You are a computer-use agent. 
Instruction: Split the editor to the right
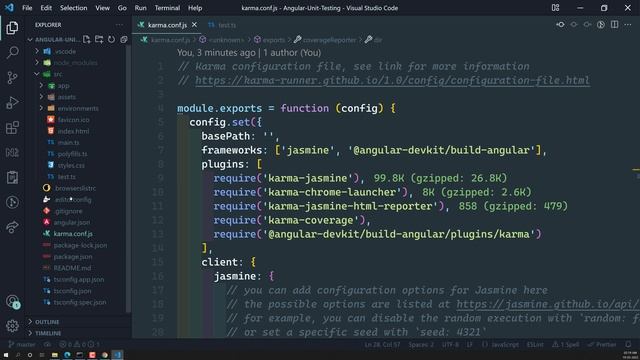click(614, 24)
